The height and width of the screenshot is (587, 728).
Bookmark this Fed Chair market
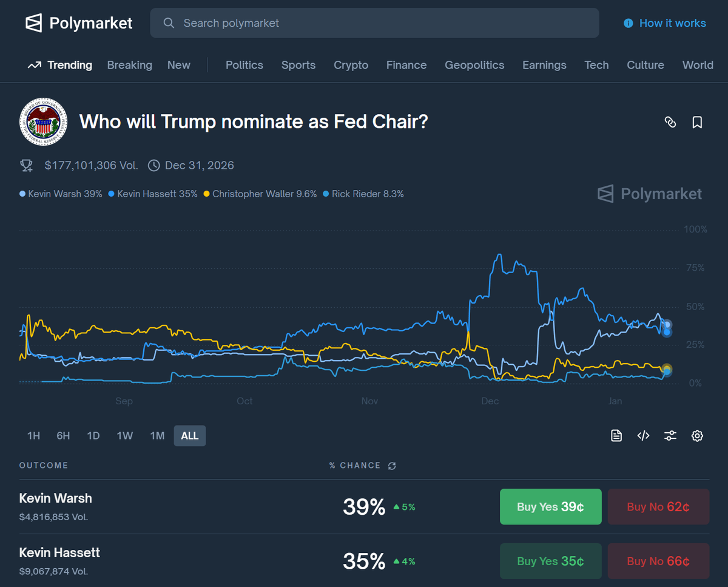click(697, 122)
